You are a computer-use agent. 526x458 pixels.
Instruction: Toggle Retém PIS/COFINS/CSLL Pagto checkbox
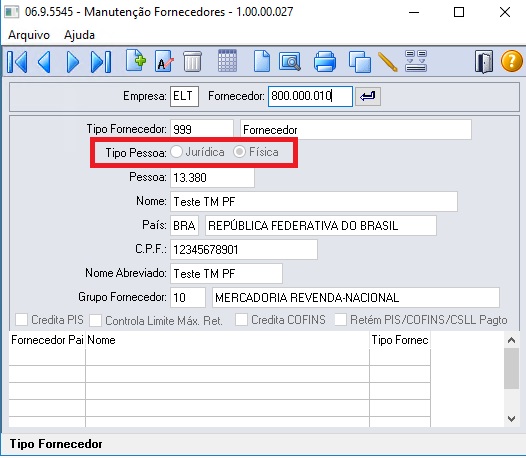340,319
